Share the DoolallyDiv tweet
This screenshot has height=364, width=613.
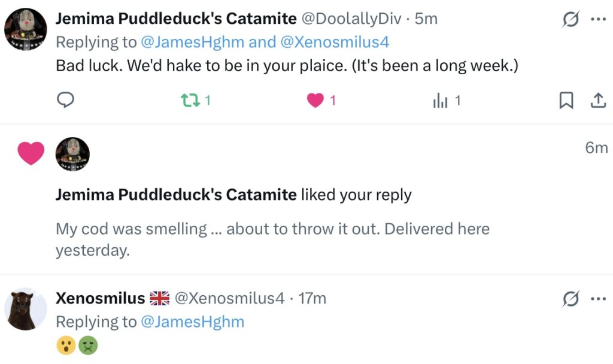click(x=598, y=101)
